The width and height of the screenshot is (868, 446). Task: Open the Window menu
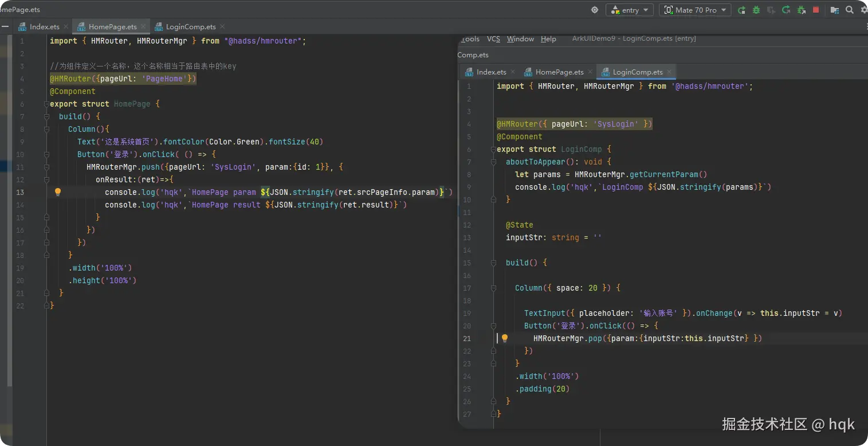click(x=520, y=39)
